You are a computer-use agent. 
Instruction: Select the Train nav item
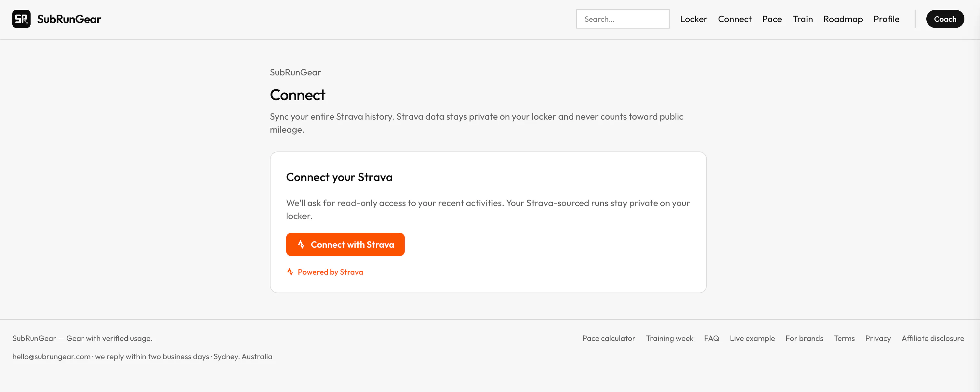(802, 19)
